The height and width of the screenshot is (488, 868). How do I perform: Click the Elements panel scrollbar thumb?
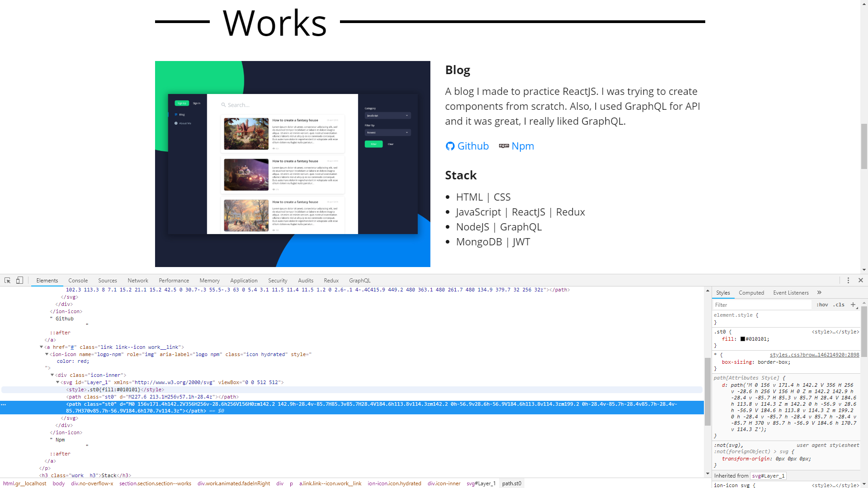pos(708,391)
